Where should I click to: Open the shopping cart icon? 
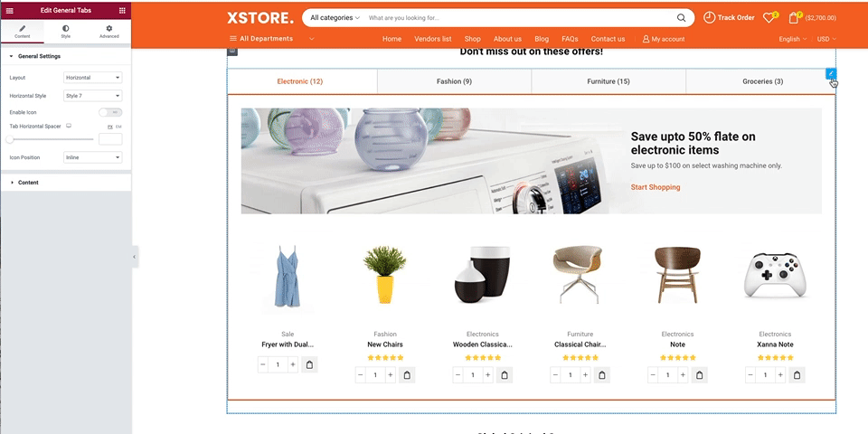793,18
